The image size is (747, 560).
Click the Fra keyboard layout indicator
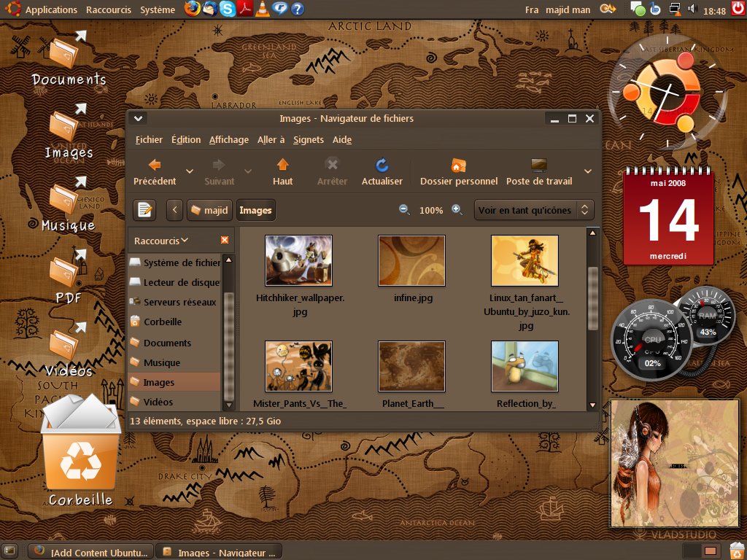point(532,9)
